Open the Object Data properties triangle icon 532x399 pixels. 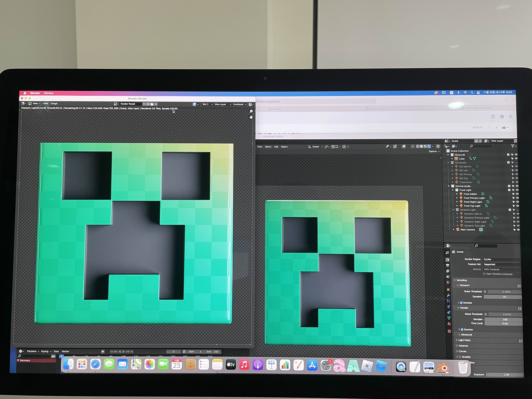pyautogui.click(x=449, y=318)
